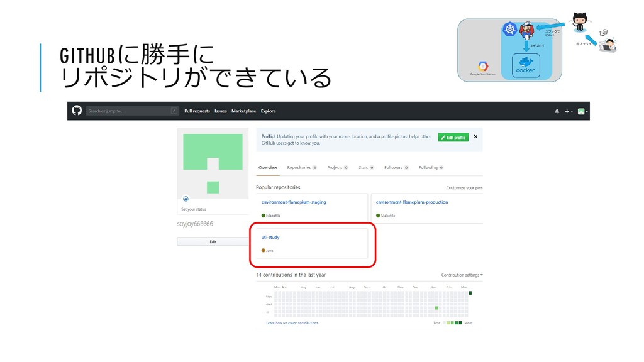Viewport: 644px width, 362px height.
Task: Click the Makefile language label under staging repo
Action: point(273,216)
